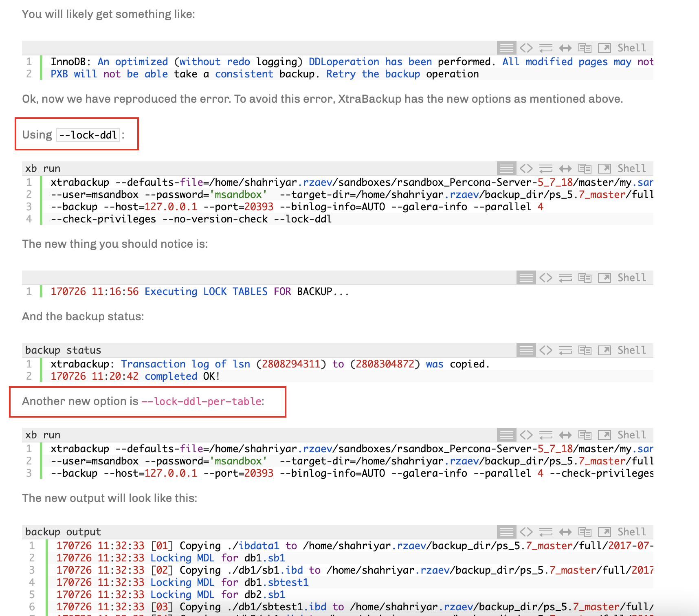The width and height of the screenshot is (699, 616).
Task: Click the '--check-privileges --no-version-check --lock-ddl' line
Action: tap(191, 219)
